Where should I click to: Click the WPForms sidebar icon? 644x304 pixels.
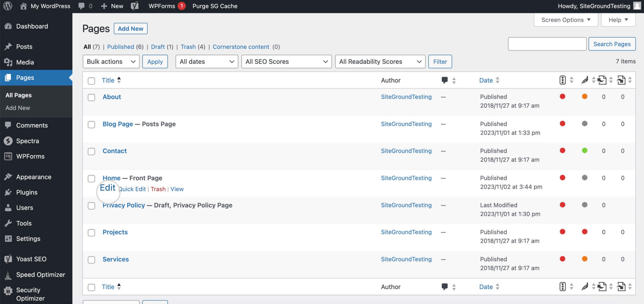coord(8,156)
